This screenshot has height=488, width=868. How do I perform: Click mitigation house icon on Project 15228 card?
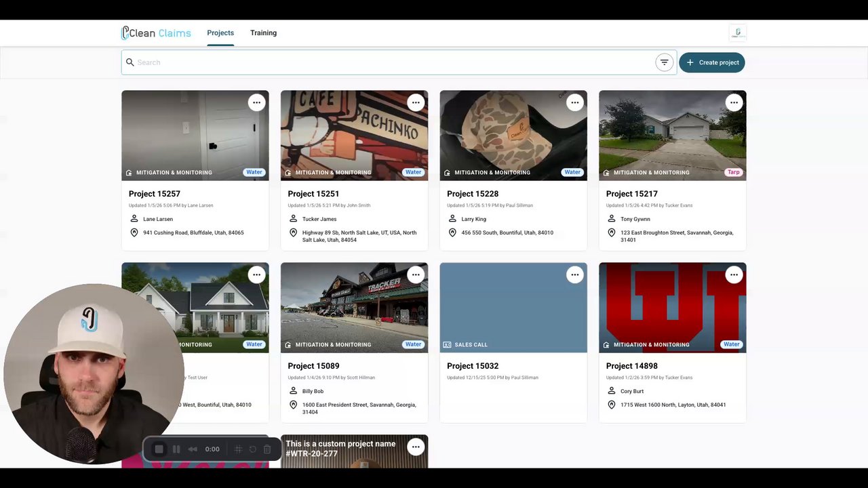pos(447,173)
